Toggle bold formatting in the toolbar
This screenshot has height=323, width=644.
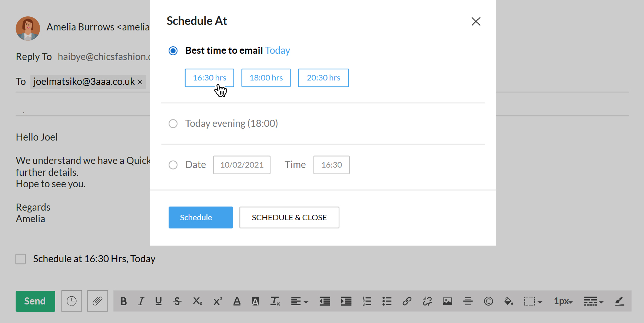click(124, 301)
